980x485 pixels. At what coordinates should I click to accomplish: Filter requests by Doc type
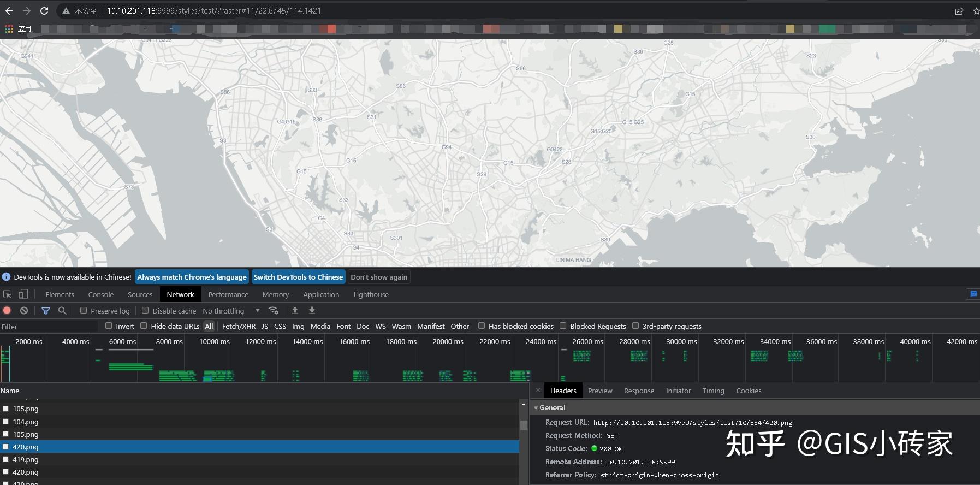[363, 326]
